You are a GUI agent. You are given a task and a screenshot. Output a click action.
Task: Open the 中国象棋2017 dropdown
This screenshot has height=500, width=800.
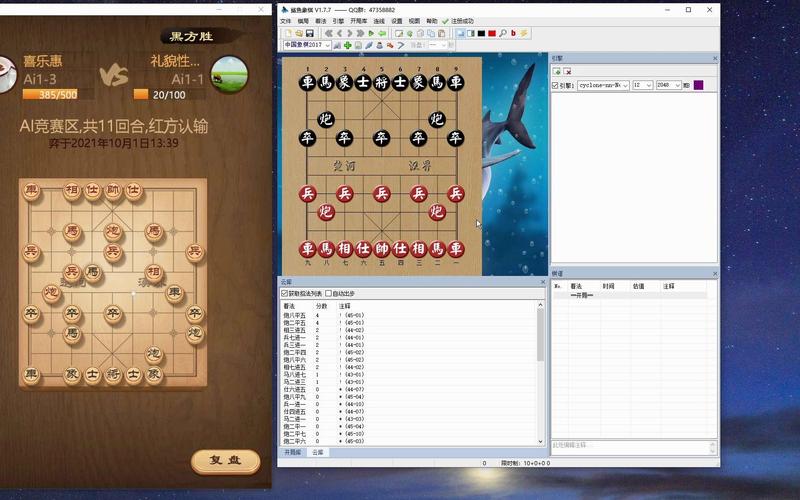pos(307,45)
